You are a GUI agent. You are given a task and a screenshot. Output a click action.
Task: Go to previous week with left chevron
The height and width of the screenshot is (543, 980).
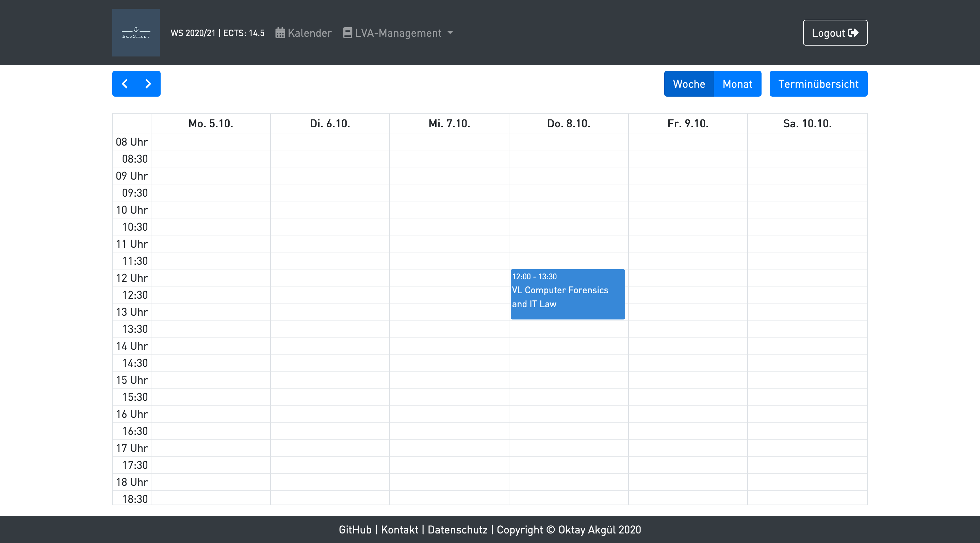[x=125, y=84]
